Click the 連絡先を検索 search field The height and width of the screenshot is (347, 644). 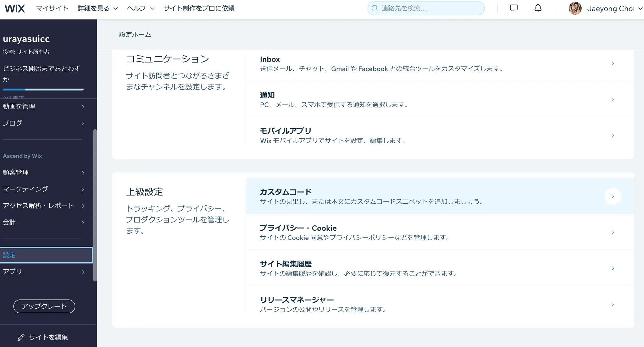pos(431,8)
